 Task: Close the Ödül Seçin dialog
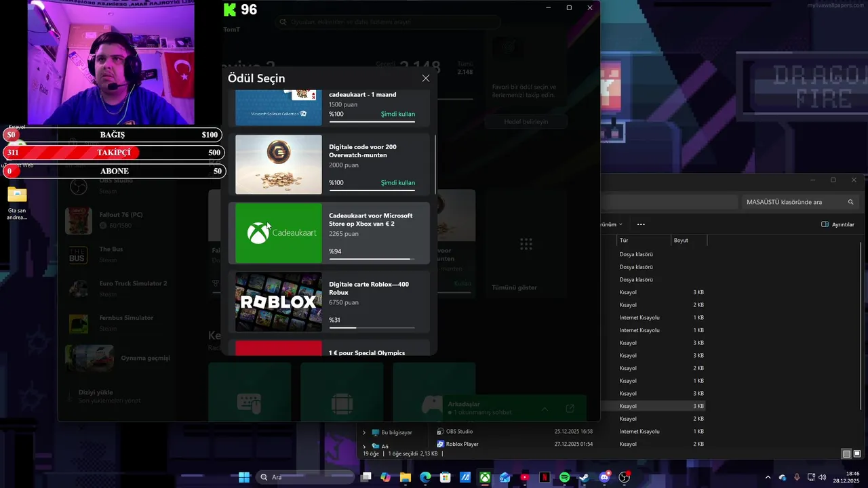(426, 79)
